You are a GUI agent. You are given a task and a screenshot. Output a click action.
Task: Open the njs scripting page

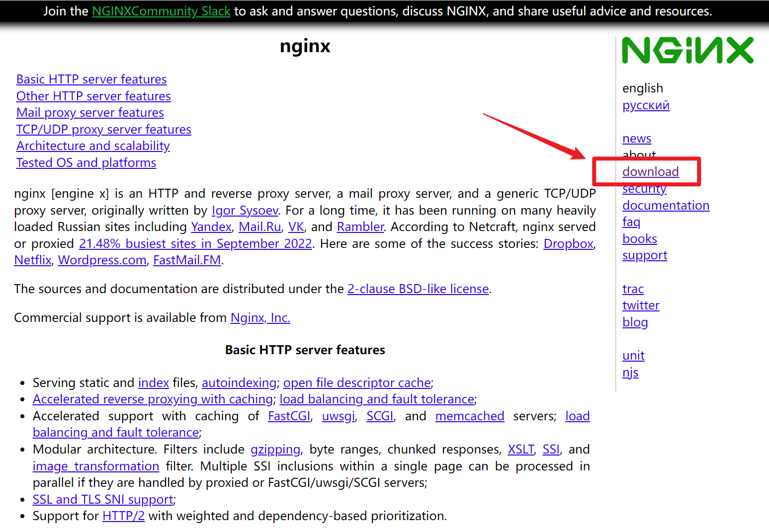tap(630, 372)
